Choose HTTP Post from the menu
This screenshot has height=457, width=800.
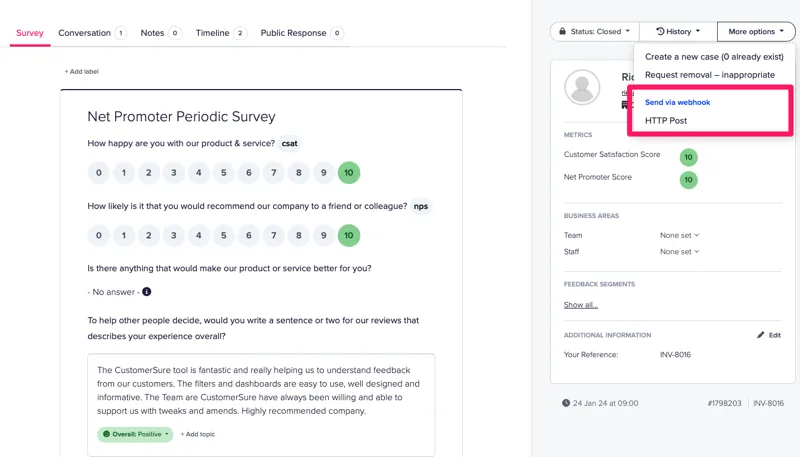(x=666, y=121)
